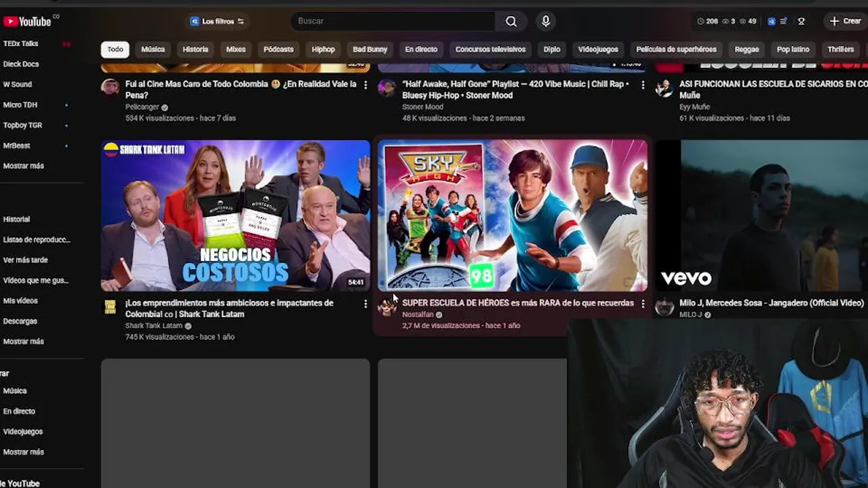This screenshot has height=488, width=868.
Task: Open title Milo J, Mercedes Sosa - Jangadero
Action: [772, 303]
